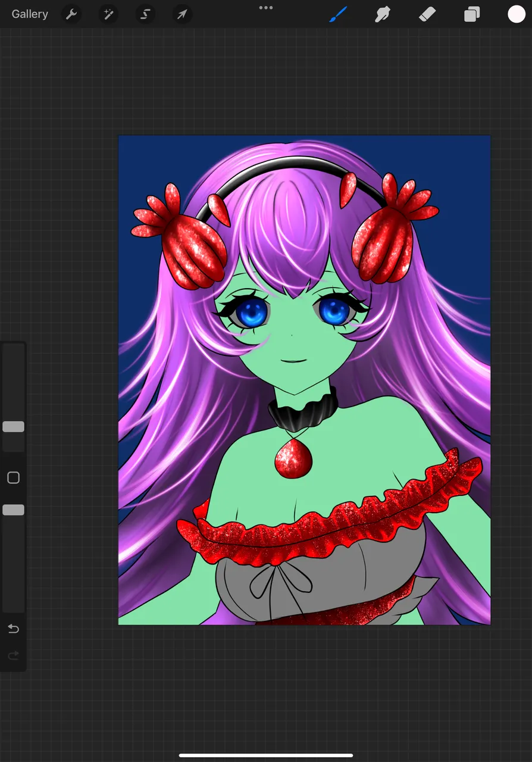The width and height of the screenshot is (532, 762).
Task: Open the Adjustments magic wand menu
Action: coord(108,14)
